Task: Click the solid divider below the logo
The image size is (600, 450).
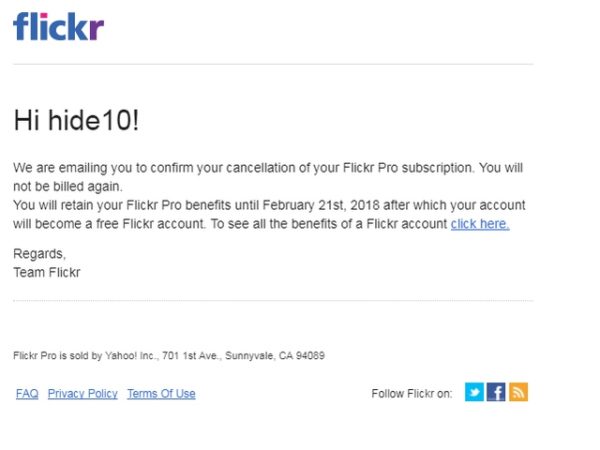Action: coord(273,64)
